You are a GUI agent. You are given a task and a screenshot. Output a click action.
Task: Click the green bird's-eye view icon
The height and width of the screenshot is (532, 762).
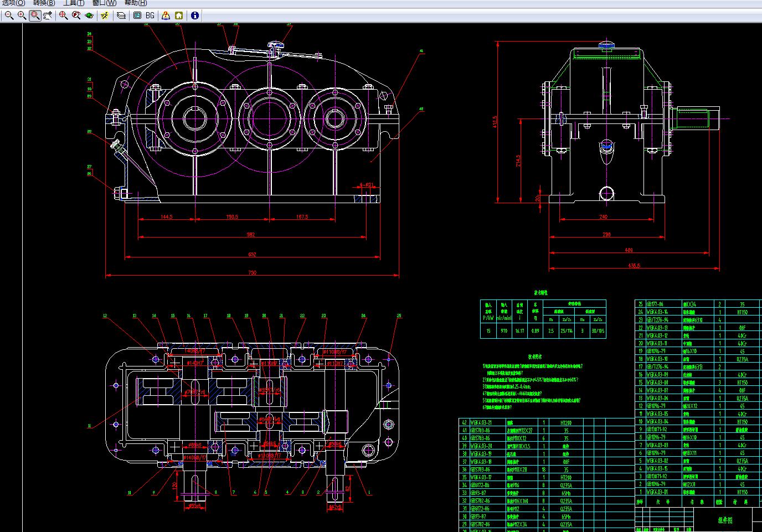pyautogui.click(x=89, y=16)
